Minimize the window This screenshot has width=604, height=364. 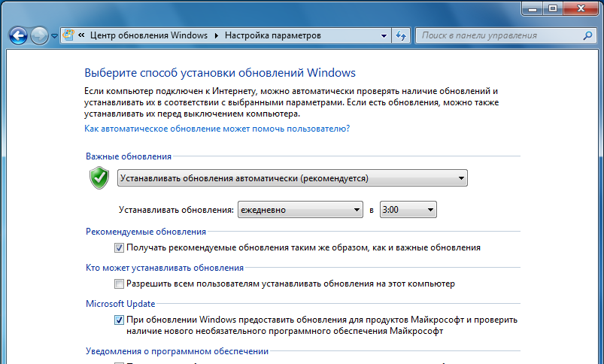[533, 8]
